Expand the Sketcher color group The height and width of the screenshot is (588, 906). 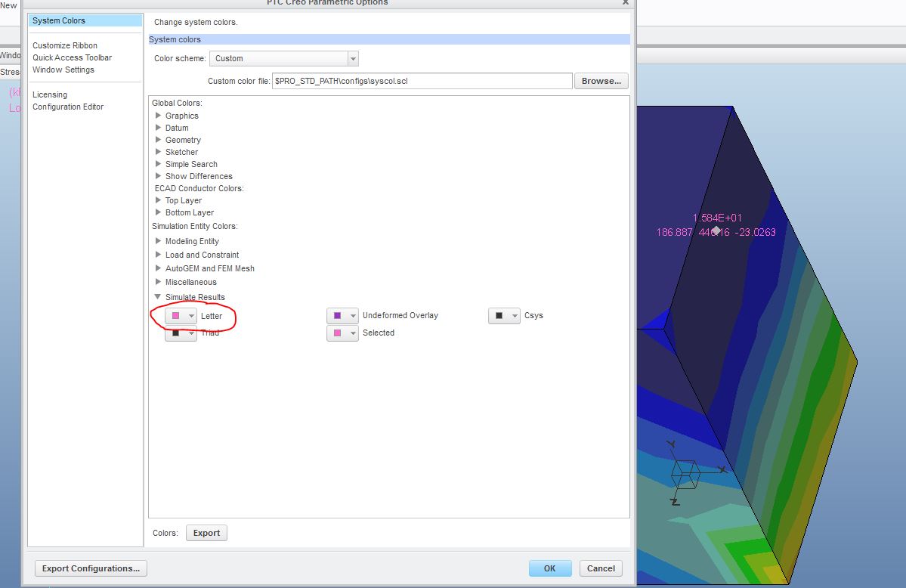point(159,152)
